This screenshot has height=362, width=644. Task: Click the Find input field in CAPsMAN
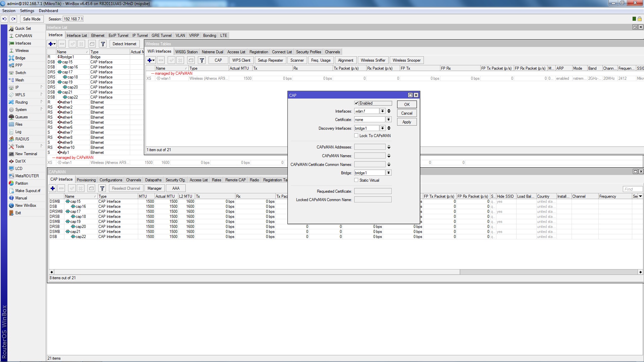pyautogui.click(x=632, y=189)
